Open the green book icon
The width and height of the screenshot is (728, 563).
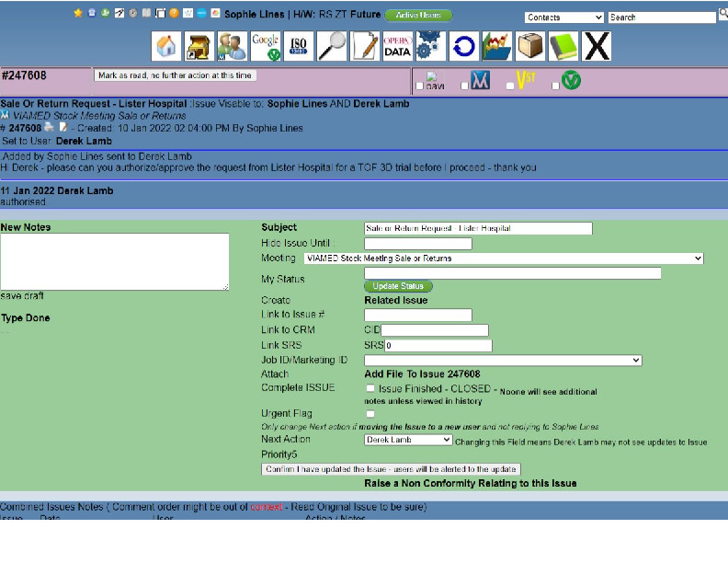(x=563, y=46)
